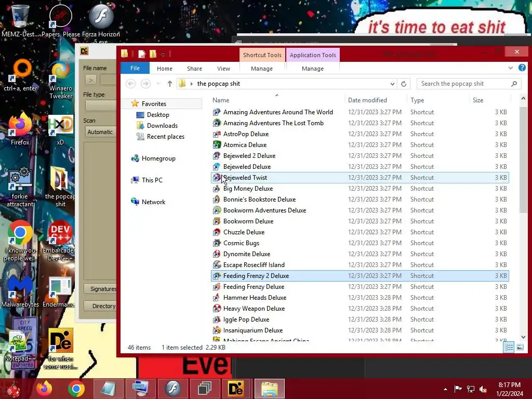532x399 pixels.
Task: Select the Atomica Deluxe icon
Action: coord(217,145)
